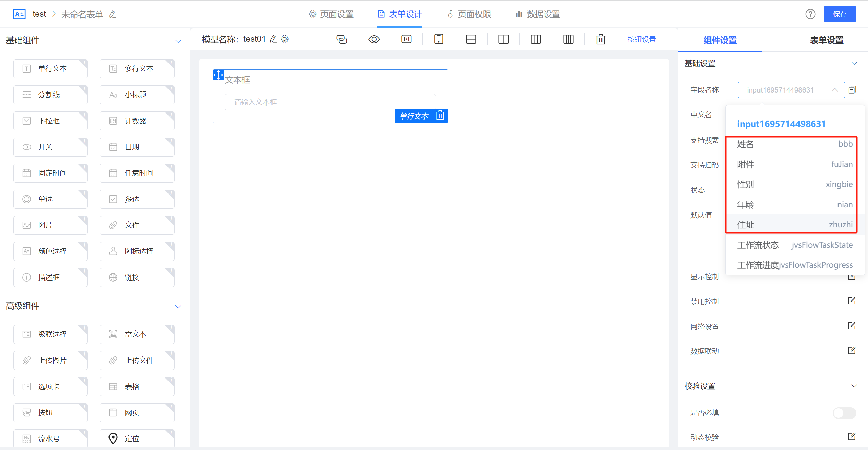The image size is (868, 450).
Task: Go to test breadcrumb link
Action: tap(39, 14)
